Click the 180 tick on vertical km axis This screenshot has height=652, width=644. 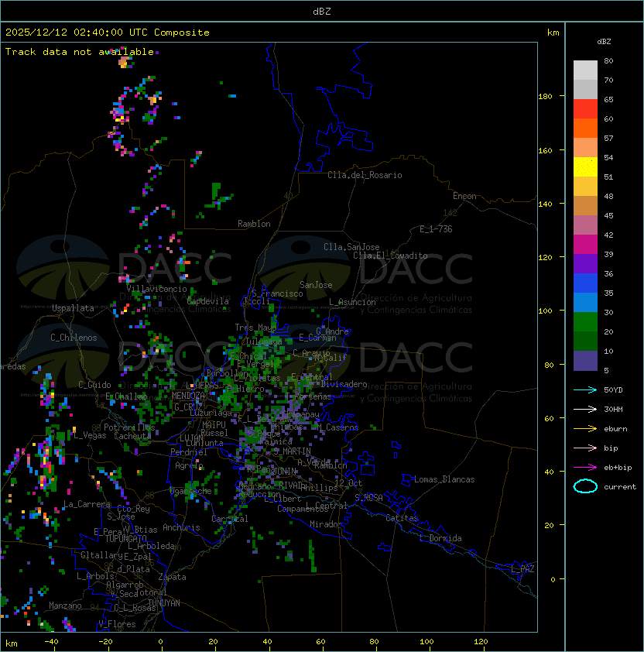click(545, 97)
